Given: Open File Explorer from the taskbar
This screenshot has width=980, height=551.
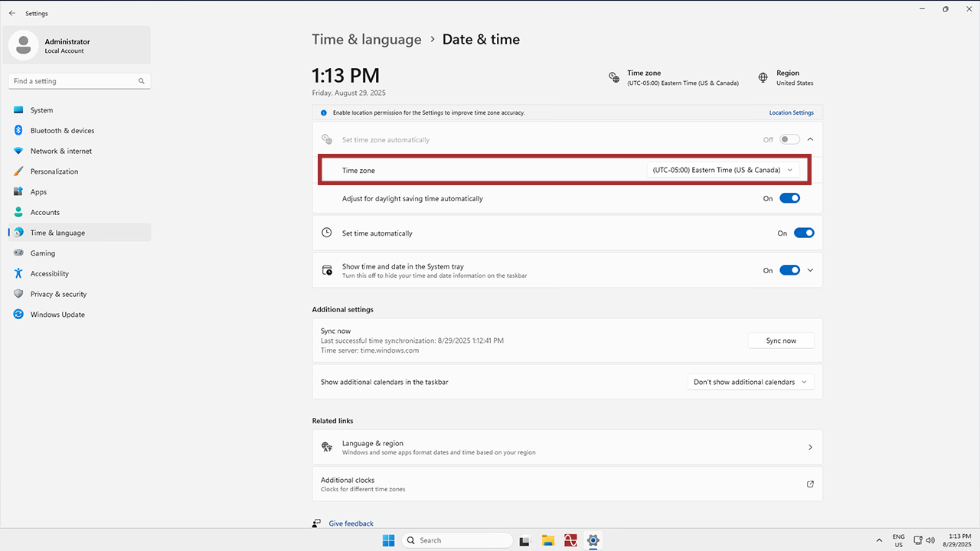Looking at the screenshot, I should click(x=547, y=540).
